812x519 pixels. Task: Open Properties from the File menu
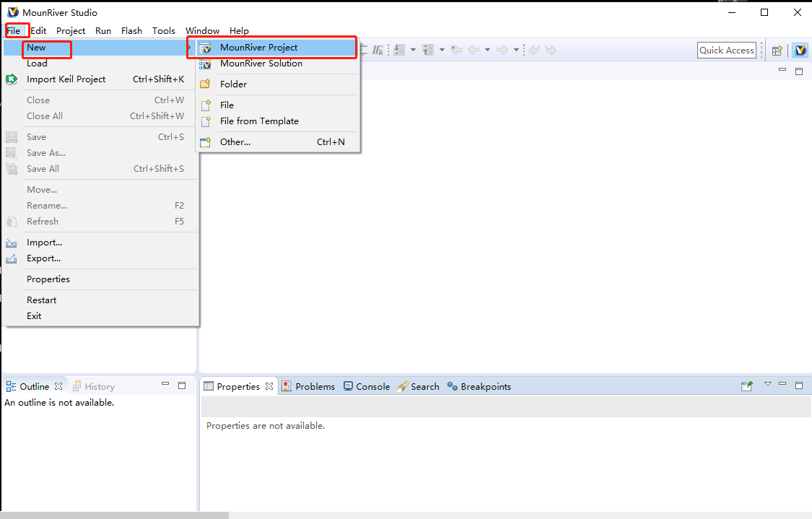(x=100, y=279)
